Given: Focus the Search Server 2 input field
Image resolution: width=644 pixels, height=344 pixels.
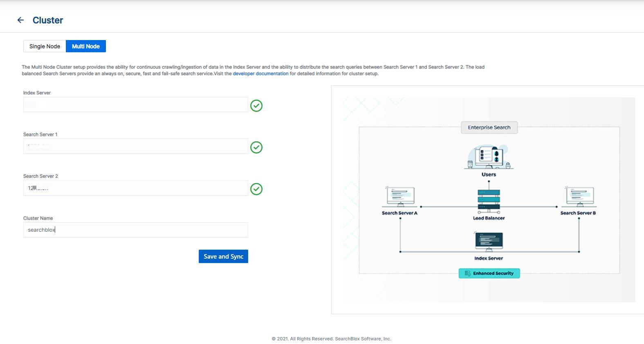Looking at the screenshot, I should pos(136,188).
